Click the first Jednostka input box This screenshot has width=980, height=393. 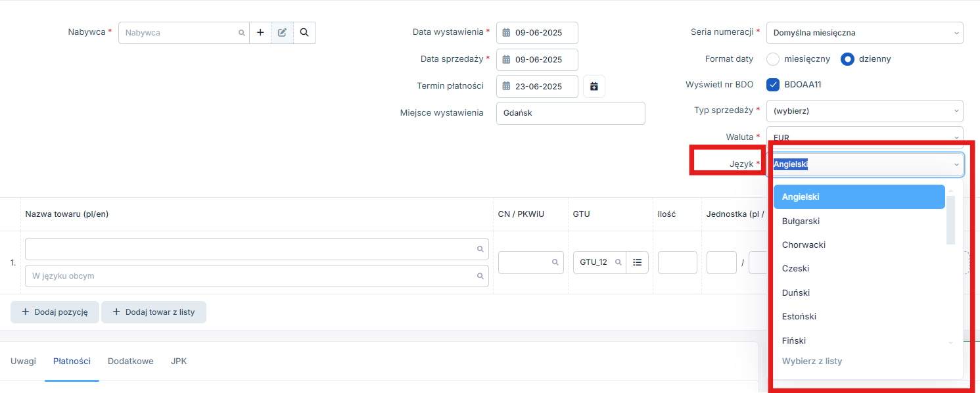[x=722, y=262]
